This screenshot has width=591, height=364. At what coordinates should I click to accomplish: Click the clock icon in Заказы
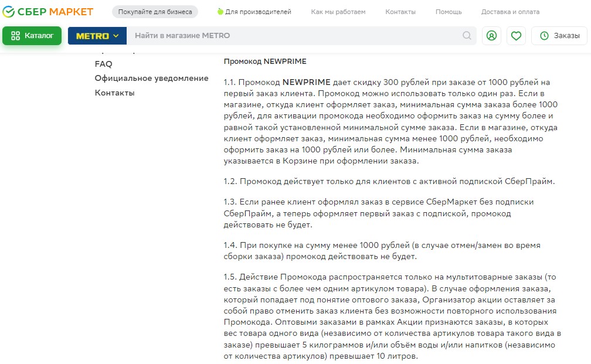click(x=544, y=36)
